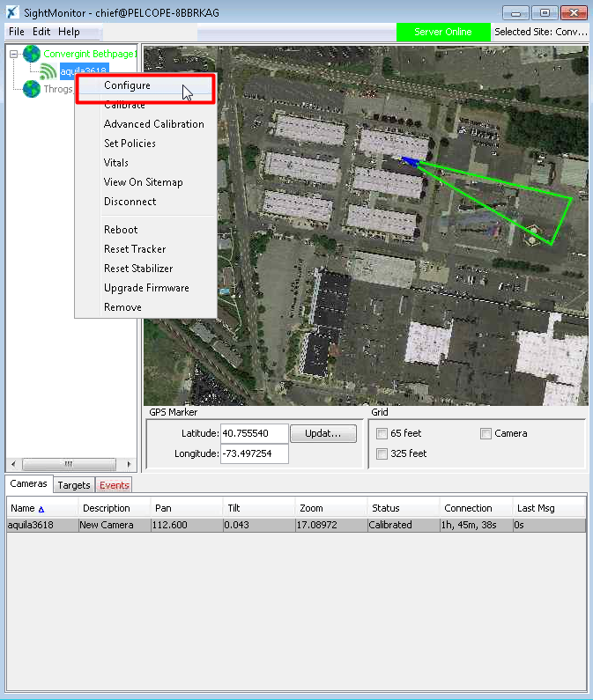Close the SightMonitor window
Screen dimensions: 593x700
coord(574,12)
